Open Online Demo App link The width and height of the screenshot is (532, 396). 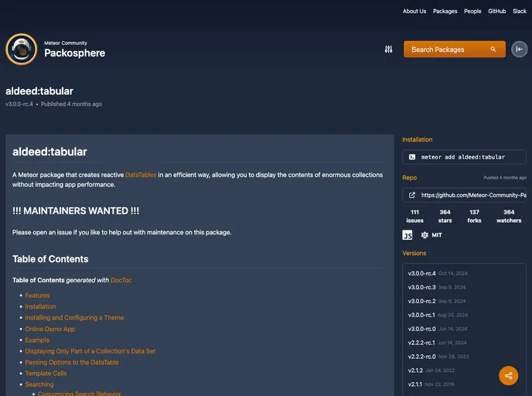coord(49,329)
